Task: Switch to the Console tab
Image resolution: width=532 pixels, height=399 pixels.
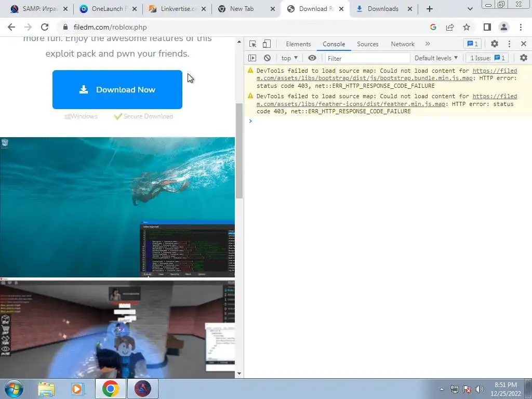Action: [334, 44]
